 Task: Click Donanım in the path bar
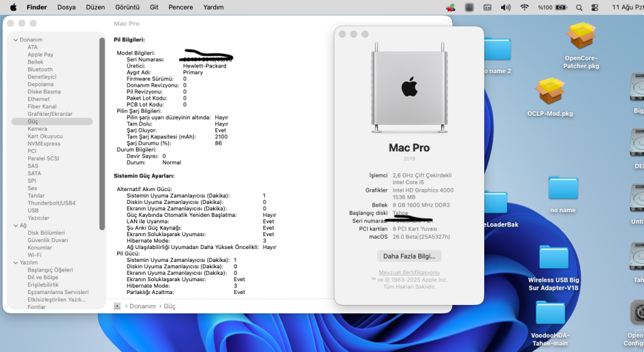(x=142, y=306)
